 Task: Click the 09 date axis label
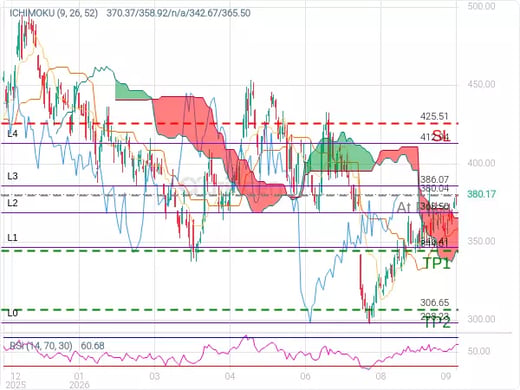(x=446, y=376)
